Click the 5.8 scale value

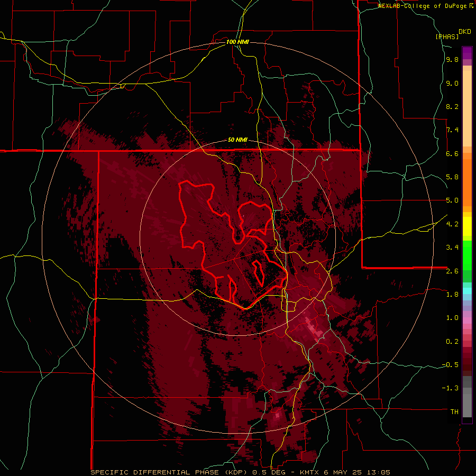[x=452, y=177]
